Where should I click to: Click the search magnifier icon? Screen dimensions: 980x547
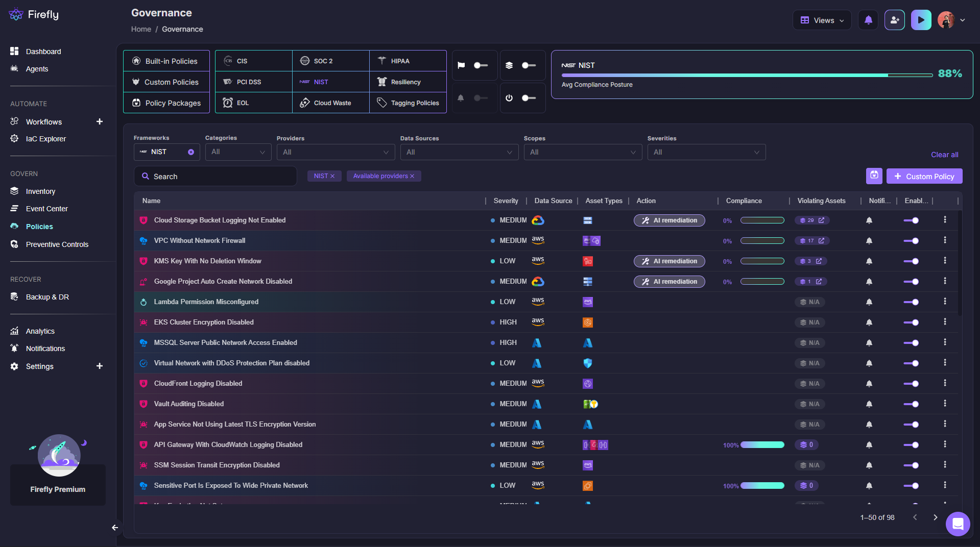(146, 177)
